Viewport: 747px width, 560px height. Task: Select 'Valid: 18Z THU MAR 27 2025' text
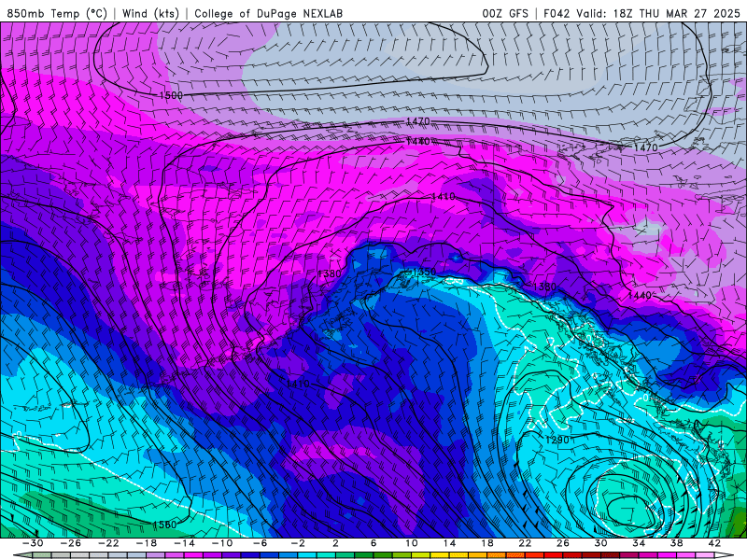(x=658, y=13)
